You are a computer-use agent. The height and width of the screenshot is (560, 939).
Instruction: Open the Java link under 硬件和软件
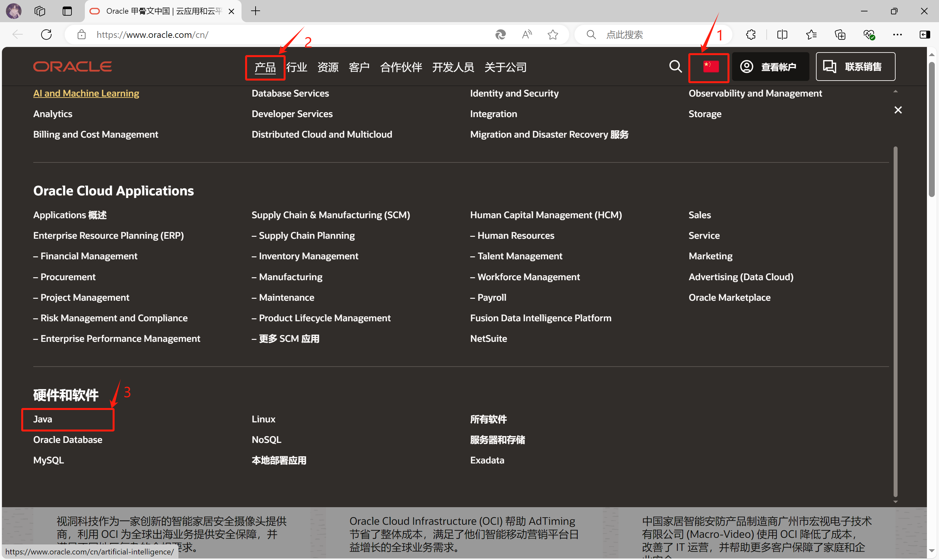click(x=43, y=419)
